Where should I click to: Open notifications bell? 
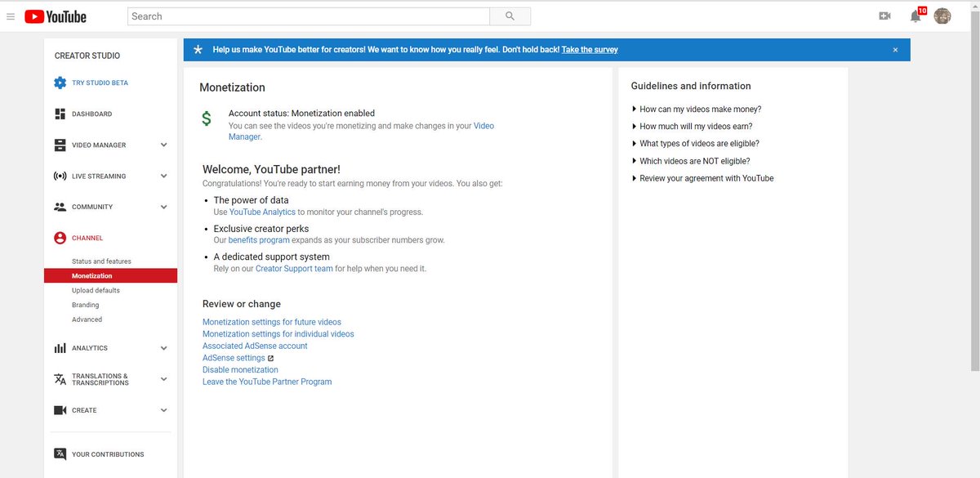click(x=915, y=16)
